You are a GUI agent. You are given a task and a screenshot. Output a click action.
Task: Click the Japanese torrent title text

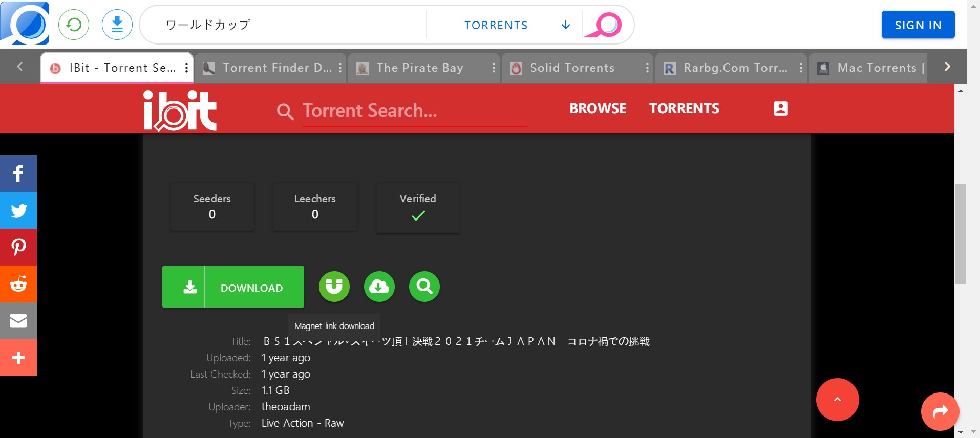(x=456, y=341)
